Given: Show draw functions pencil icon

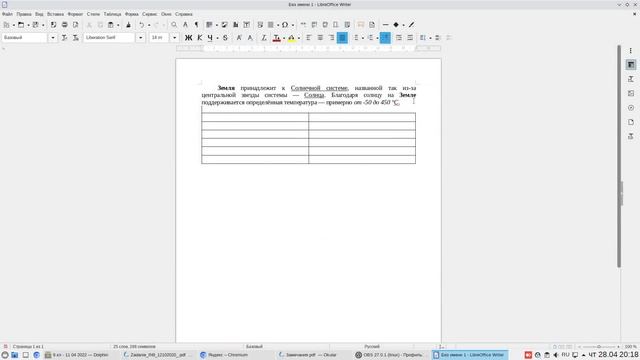Looking at the screenshot, I should [411, 25].
